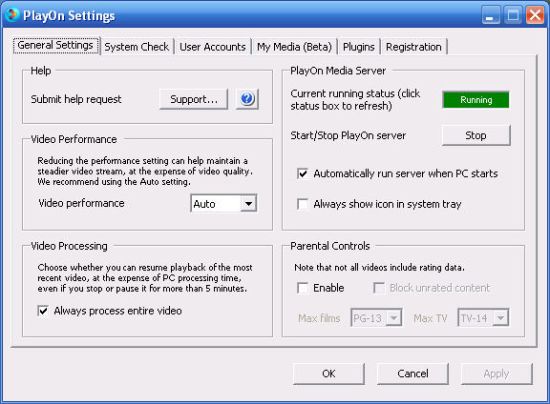Click the blue question mark help icon
The height and width of the screenshot is (404, 550).
coord(247,99)
